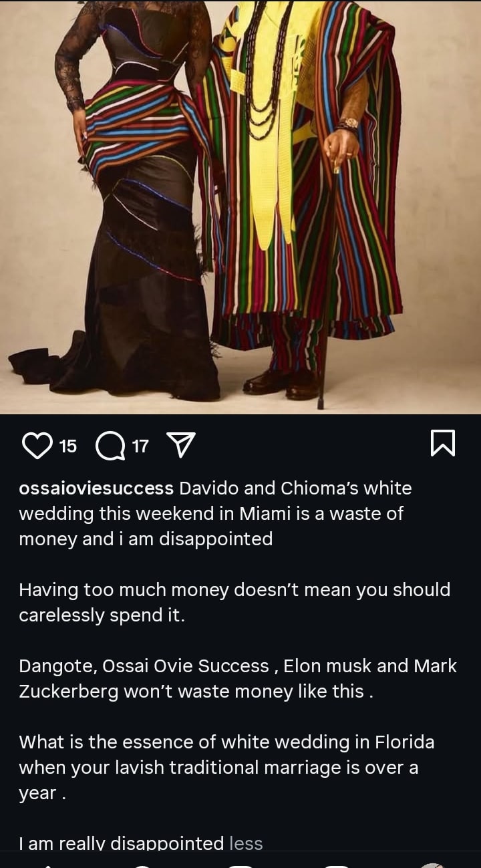Image resolution: width=481 pixels, height=868 pixels.
Task: Tap the 'I am really disappointed' line
Action: click(121, 843)
